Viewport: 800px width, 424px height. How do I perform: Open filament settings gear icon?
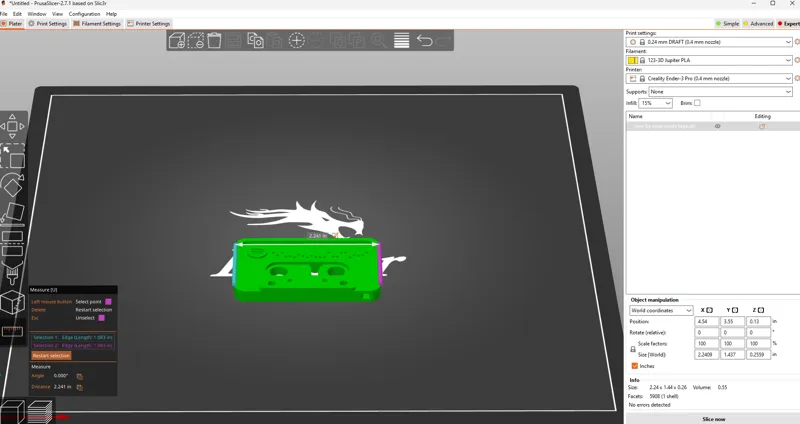click(797, 60)
